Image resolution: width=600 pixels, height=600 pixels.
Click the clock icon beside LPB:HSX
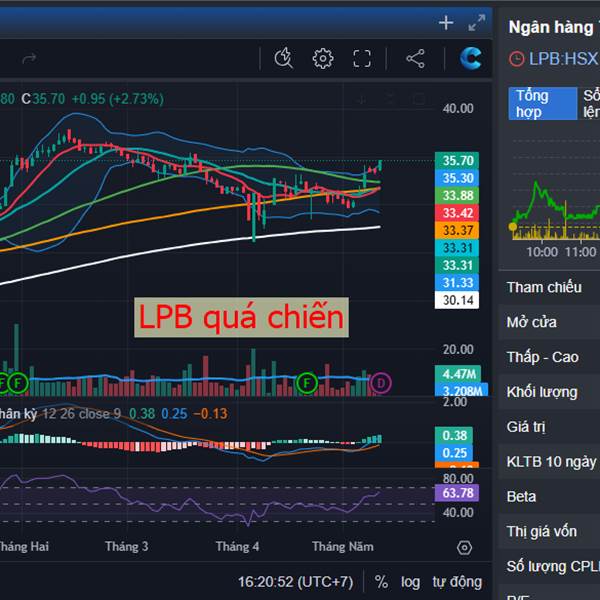516,59
